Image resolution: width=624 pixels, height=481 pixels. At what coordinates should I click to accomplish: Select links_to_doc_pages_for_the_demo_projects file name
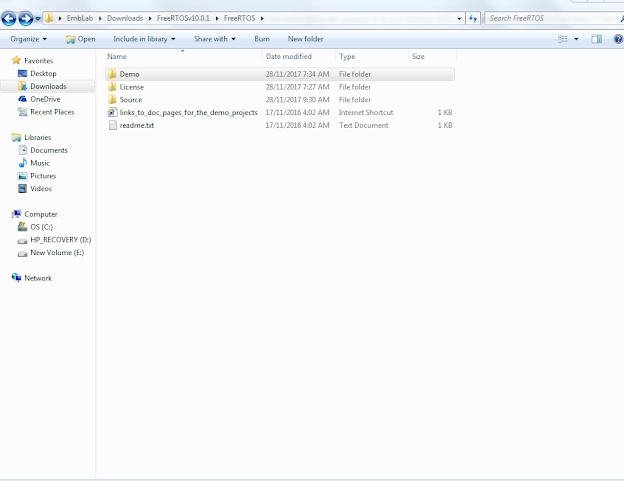[x=189, y=112]
